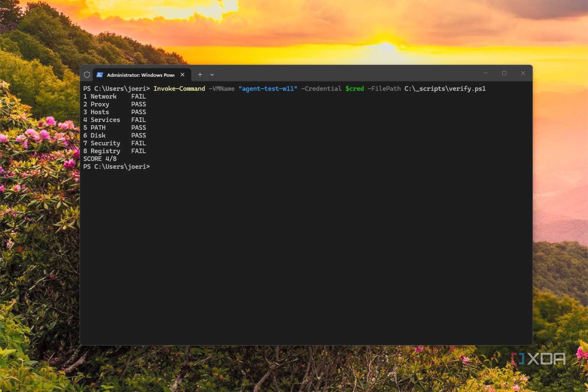
Task: Maximize the Windows Terminal window
Action: pyautogui.click(x=504, y=73)
